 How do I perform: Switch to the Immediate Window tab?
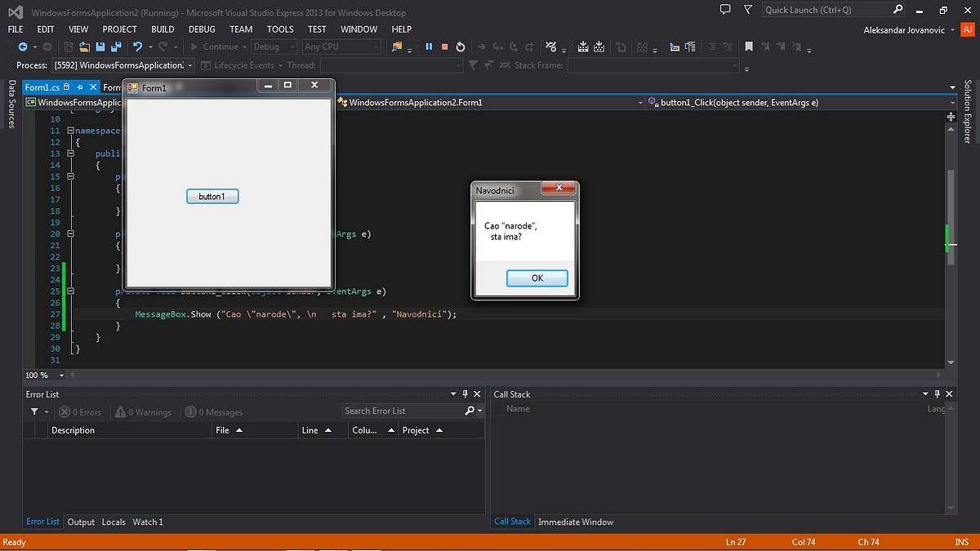coord(576,522)
